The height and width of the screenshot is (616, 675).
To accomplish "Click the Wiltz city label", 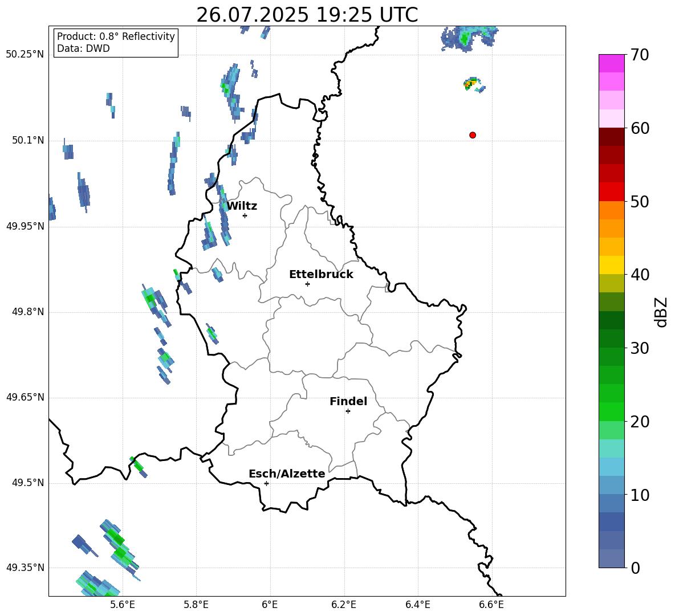I will pyautogui.click(x=242, y=206).
